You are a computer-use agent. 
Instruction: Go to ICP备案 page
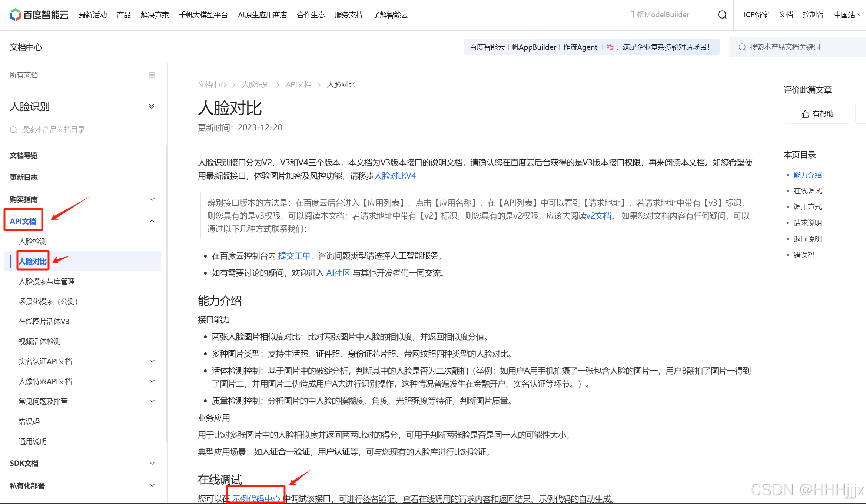coord(756,15)
